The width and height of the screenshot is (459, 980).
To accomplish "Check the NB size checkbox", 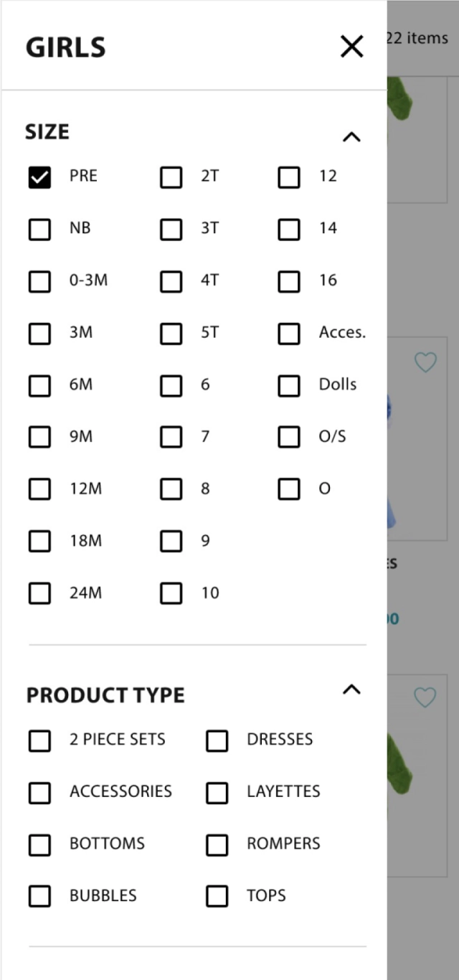I will pos(39,229).
